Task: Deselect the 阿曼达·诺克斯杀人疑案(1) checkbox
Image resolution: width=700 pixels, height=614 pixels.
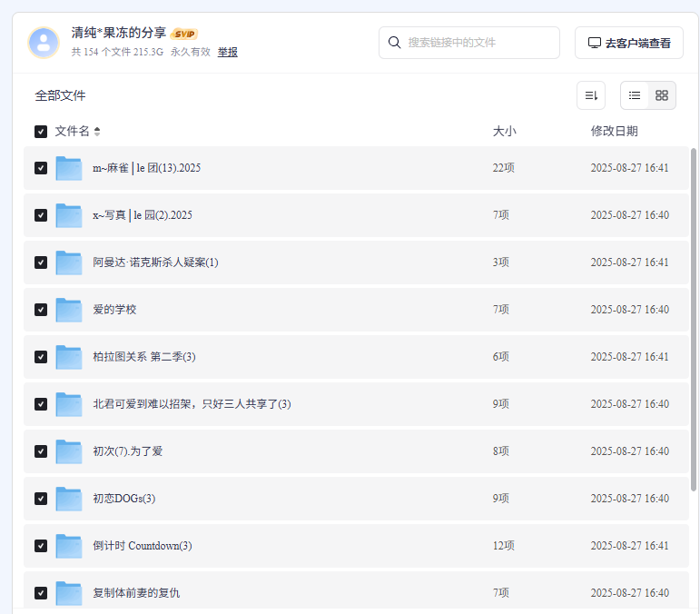Action: tap(41, 262)
